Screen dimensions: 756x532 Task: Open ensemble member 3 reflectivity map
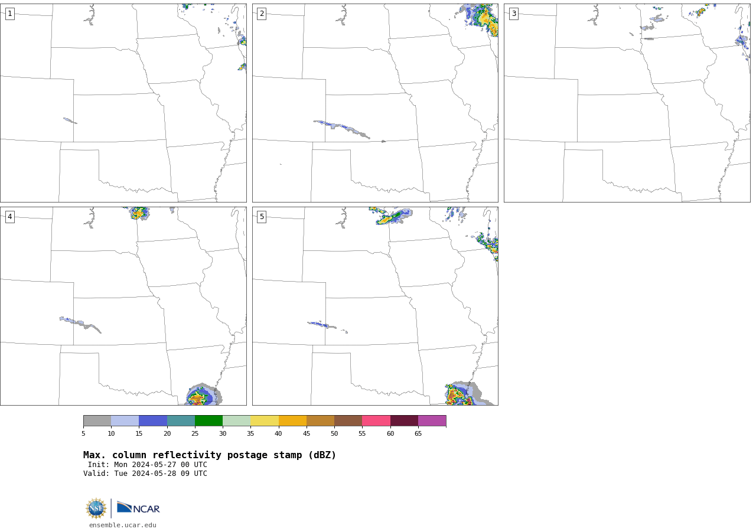[x=627, y=103]
